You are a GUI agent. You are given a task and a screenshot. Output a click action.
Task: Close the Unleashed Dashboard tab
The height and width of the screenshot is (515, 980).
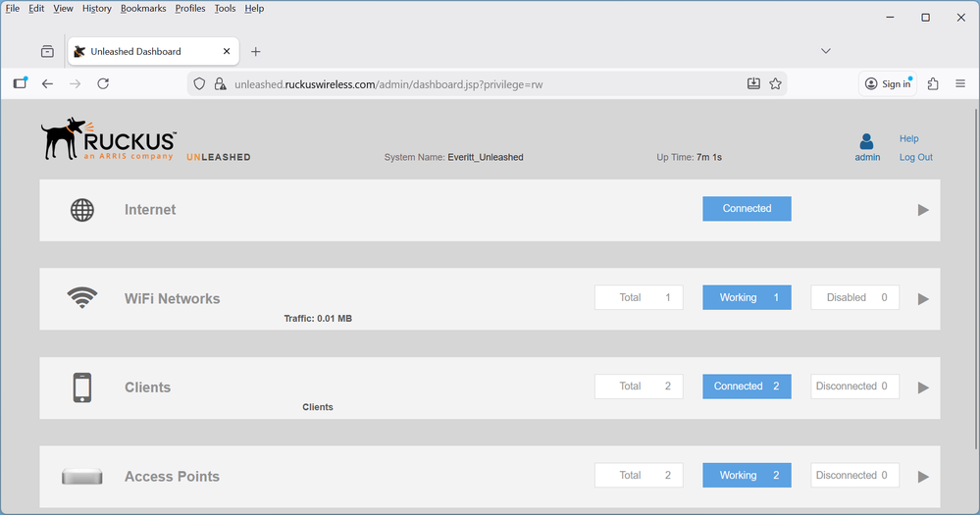(x=227, y=51)
